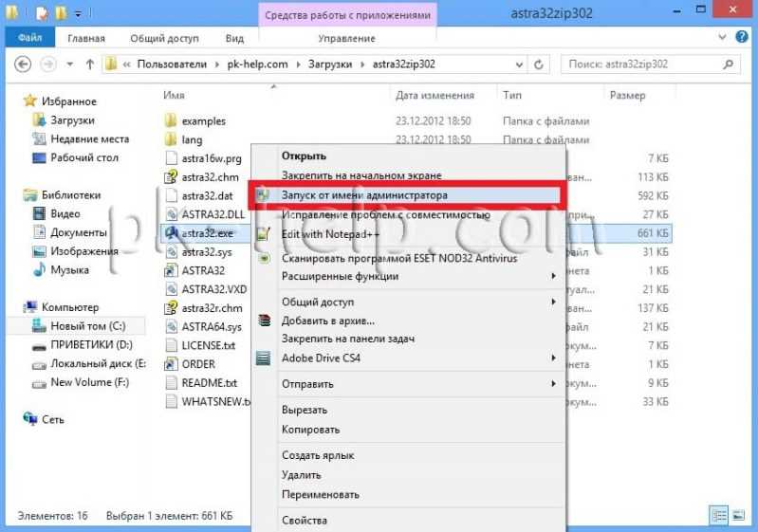Choose 'Запуск от имени администратора'

[x=364, y=194]
